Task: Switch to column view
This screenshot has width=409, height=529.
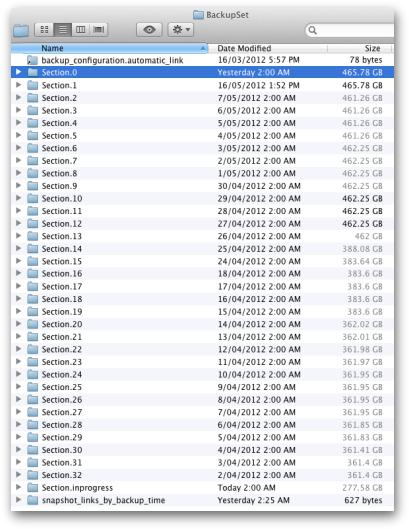Action: click(x=81, y=30)
